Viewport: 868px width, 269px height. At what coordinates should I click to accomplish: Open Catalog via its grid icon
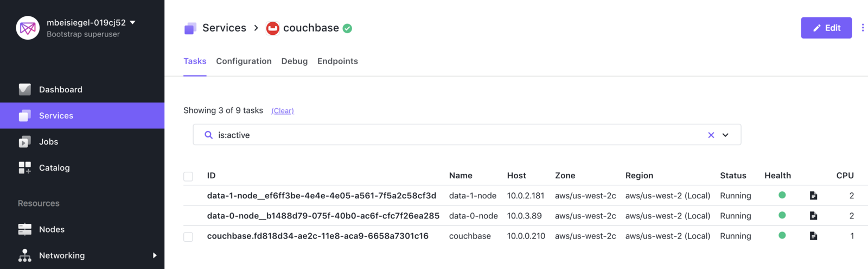coord(25,168)
